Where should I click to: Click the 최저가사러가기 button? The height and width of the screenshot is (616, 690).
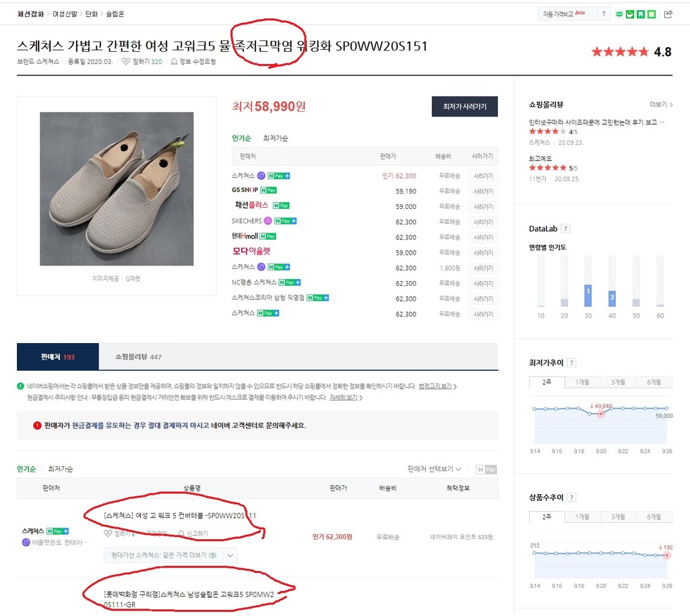tap(465, 106)
